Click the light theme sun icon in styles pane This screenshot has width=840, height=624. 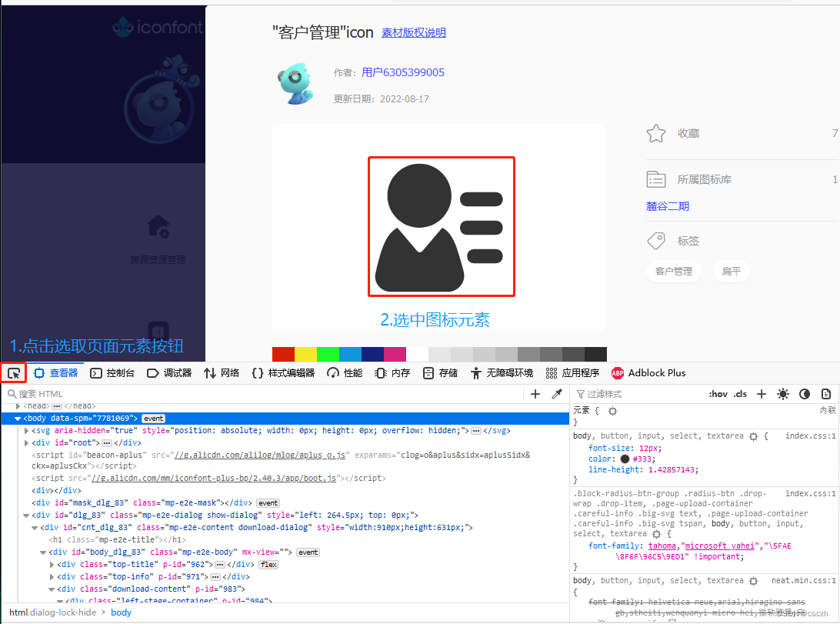click(783, 394)
